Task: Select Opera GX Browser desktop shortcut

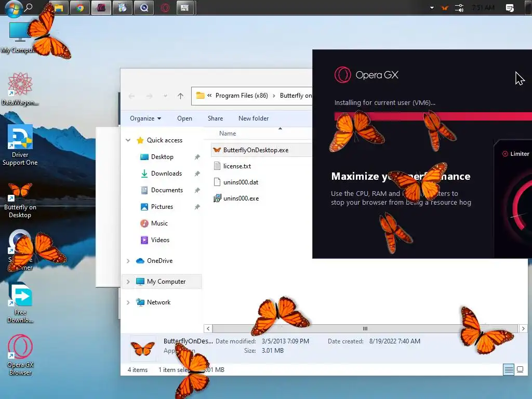Action: [20, 354]
